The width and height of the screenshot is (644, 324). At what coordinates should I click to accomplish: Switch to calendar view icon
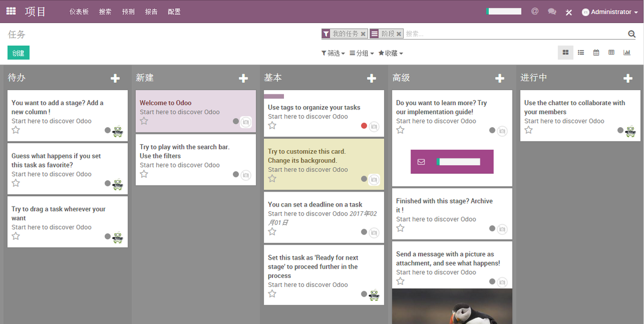[x=596, y=53]
